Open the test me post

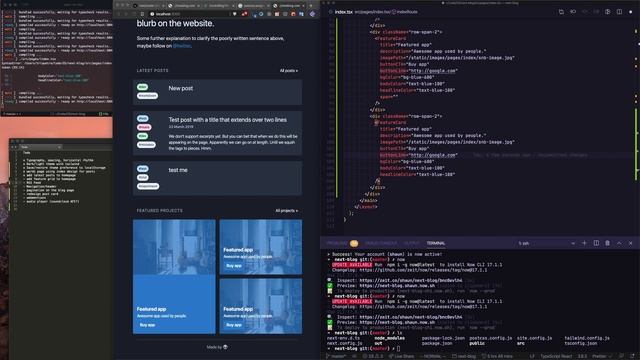(x=178, y=170)
